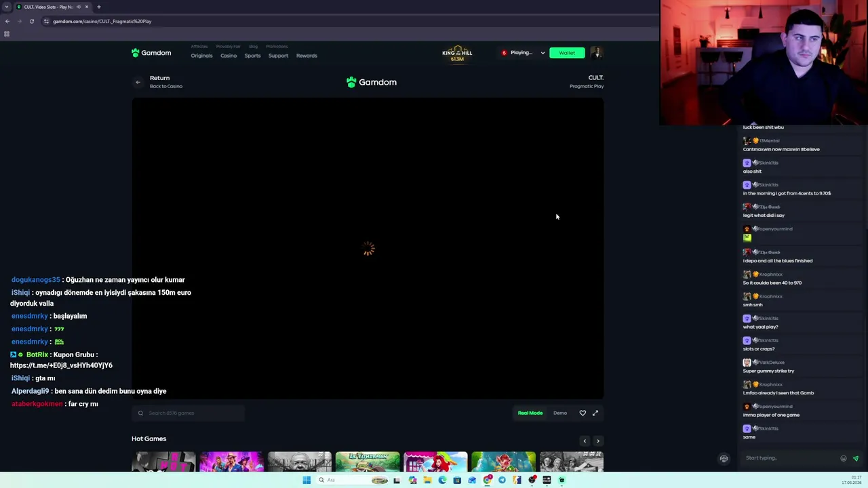
Task: Open the browser apps grid shortcut
Action: 7,34
